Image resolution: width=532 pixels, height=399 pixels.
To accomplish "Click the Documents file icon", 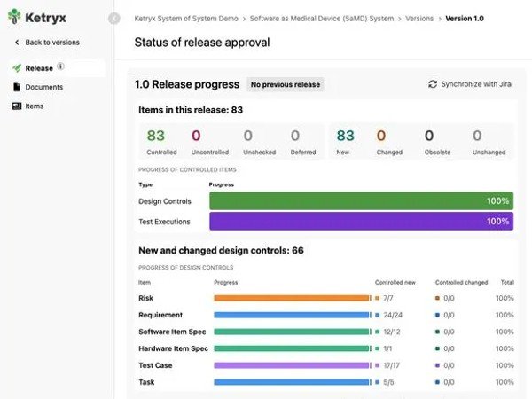I will coord(17,87).
